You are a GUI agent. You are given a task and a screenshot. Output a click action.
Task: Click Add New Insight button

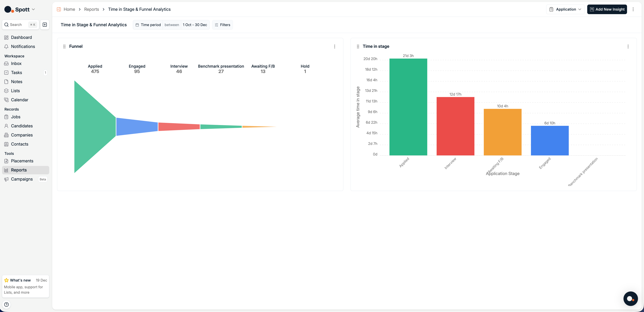click(607, 9)
